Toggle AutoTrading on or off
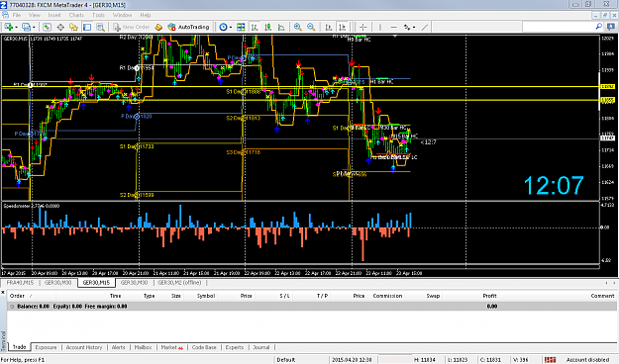Image resolution: width=619 pixels, height=364 pixels. 188,27
